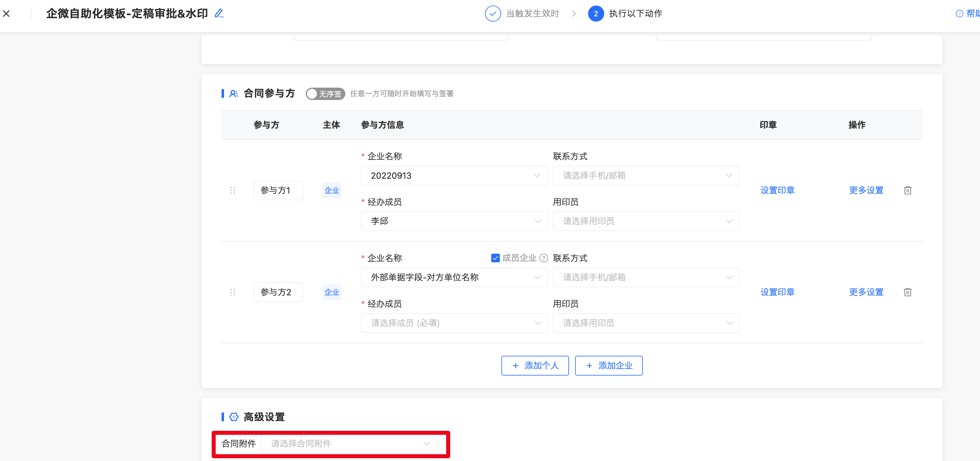The image size is (980, 461).
Task: Click 设置印章 link for 参与方1
Action: click(x=777, y=190)
